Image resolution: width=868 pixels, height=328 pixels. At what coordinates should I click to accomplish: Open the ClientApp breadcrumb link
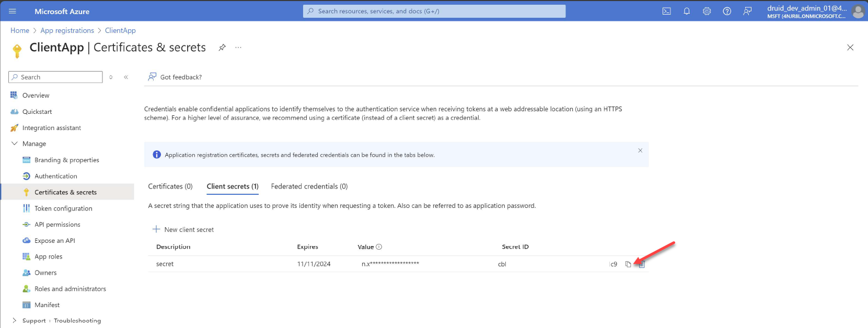[120, 30]
